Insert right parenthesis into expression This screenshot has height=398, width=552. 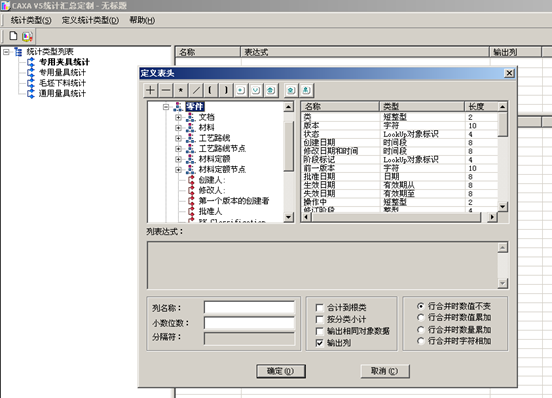[226, 90]
